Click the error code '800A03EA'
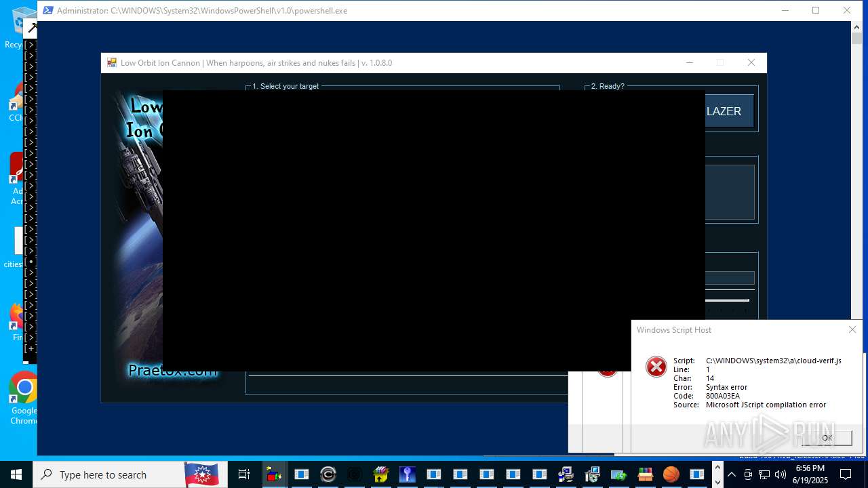 click(x=723, y=396)
